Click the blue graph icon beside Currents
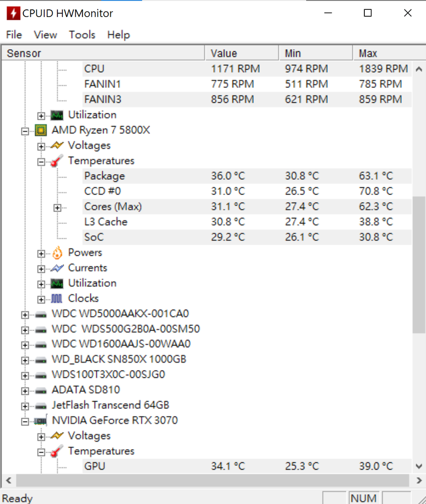This screenshot has height=504, width=426. (57, 268)
